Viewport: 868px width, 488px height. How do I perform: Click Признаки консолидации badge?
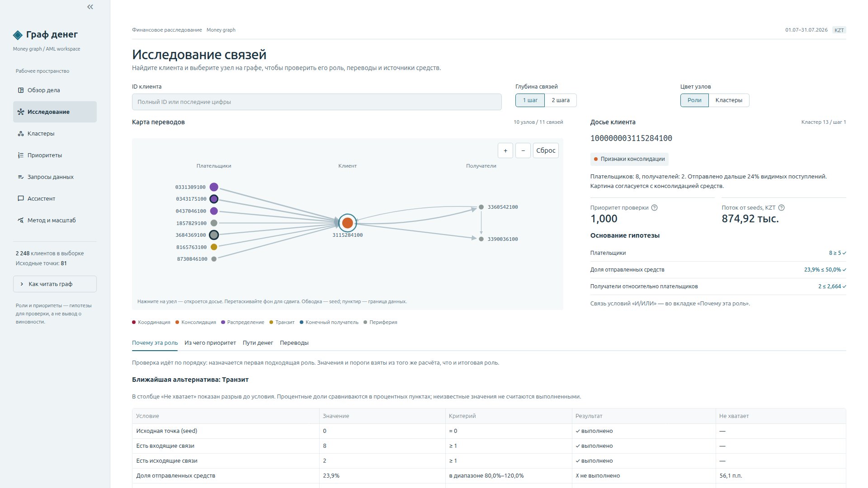pos(629,159)
